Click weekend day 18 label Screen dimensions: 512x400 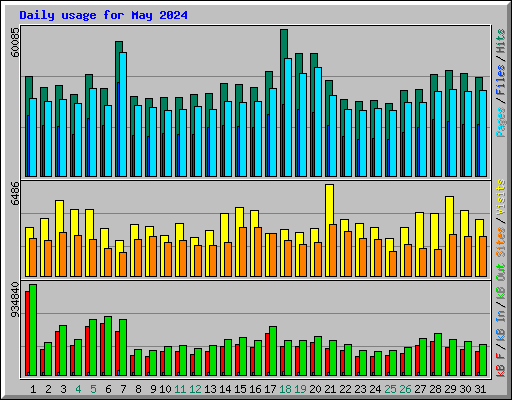click(285, 389)
